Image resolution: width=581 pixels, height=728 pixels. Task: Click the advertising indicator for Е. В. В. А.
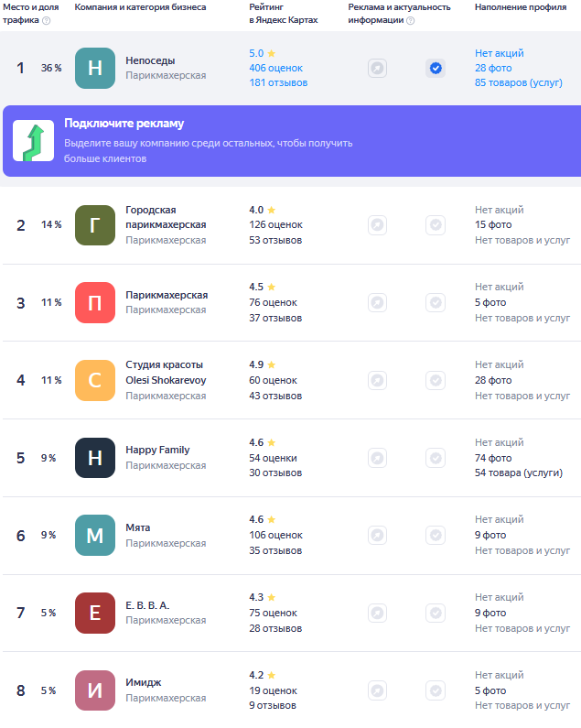point(378,613)
